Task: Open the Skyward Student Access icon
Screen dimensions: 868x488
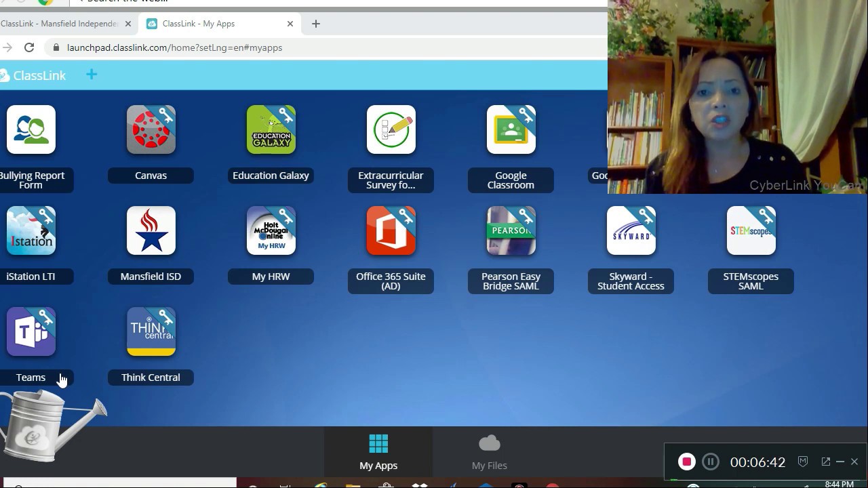Action: (x=631, y=230)
